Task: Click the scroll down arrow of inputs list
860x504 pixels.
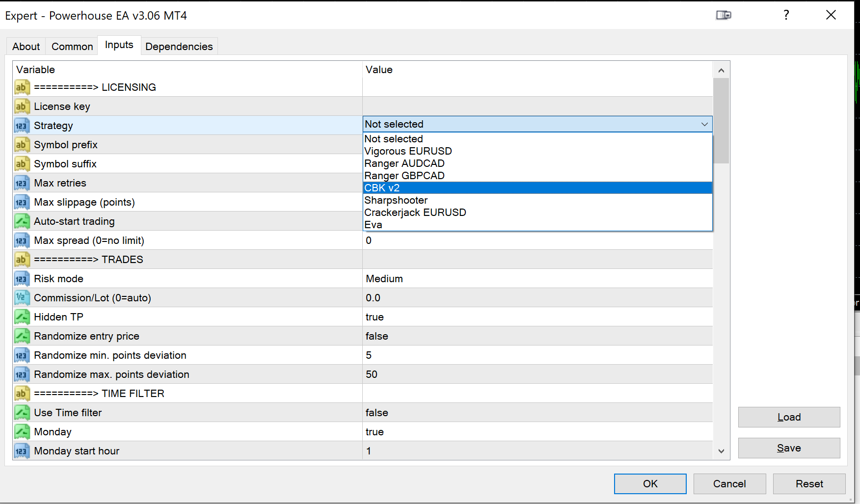Action: coord(721,451)
